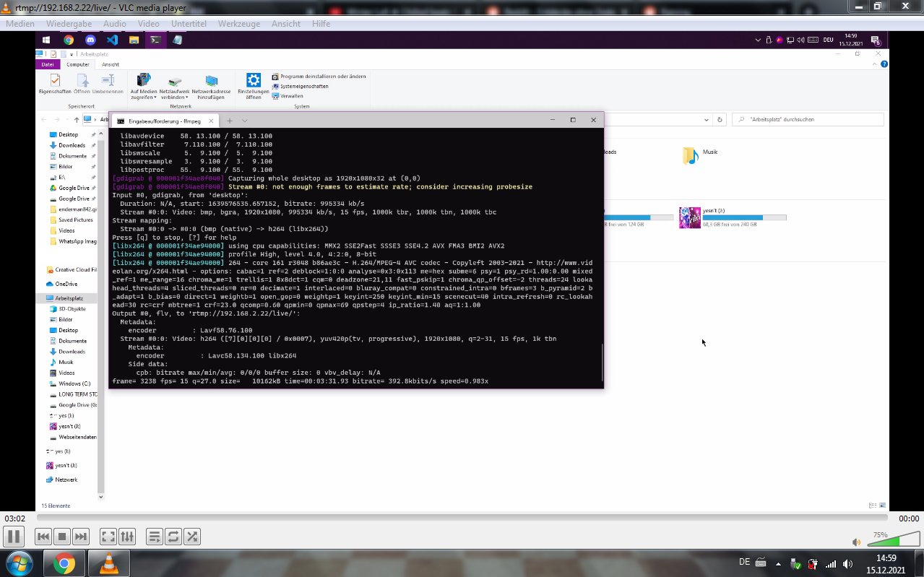Image resolution: width=924 pixels, height=577 pixels.
Task: Switch to Chrome in Windows 7 taskbar
Action: (x=64, y=563)
